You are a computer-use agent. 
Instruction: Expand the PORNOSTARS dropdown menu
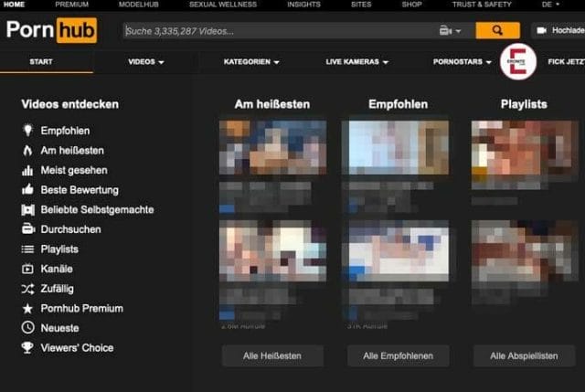click(462, 62)
